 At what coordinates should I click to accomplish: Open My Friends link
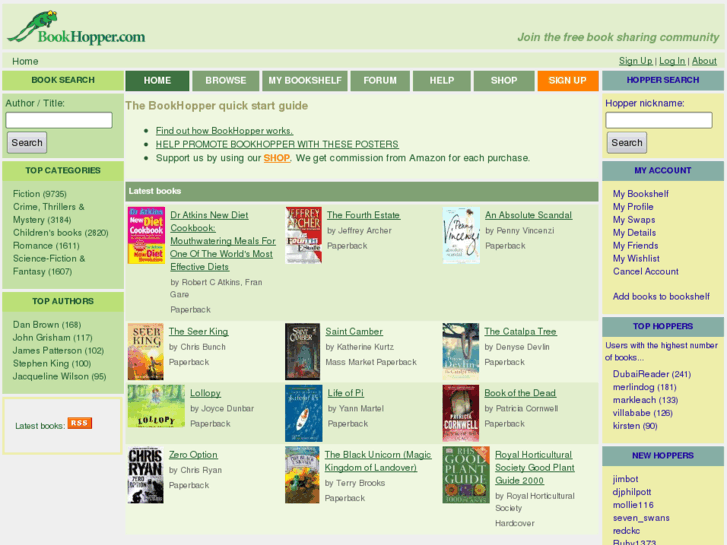(636, 246)
